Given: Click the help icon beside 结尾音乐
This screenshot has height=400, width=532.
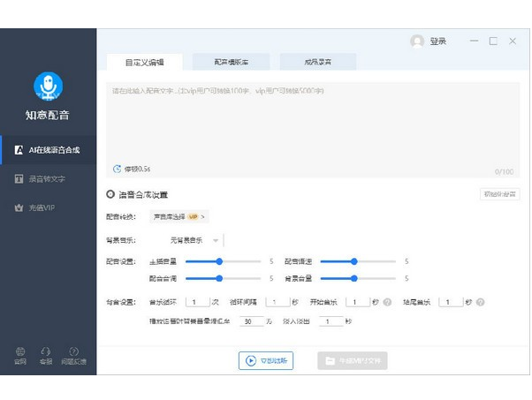Looking at the screenshot, I should tap(480, 302).
